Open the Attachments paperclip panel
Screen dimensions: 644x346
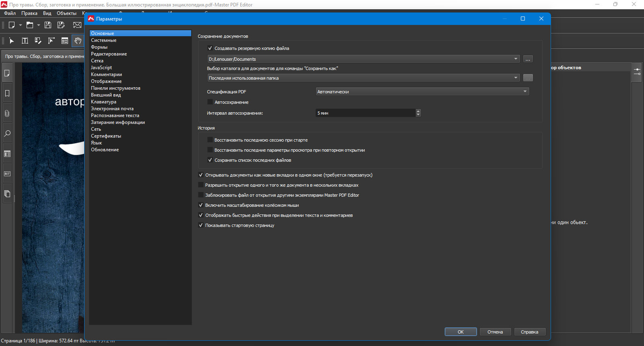pos(7,113)
